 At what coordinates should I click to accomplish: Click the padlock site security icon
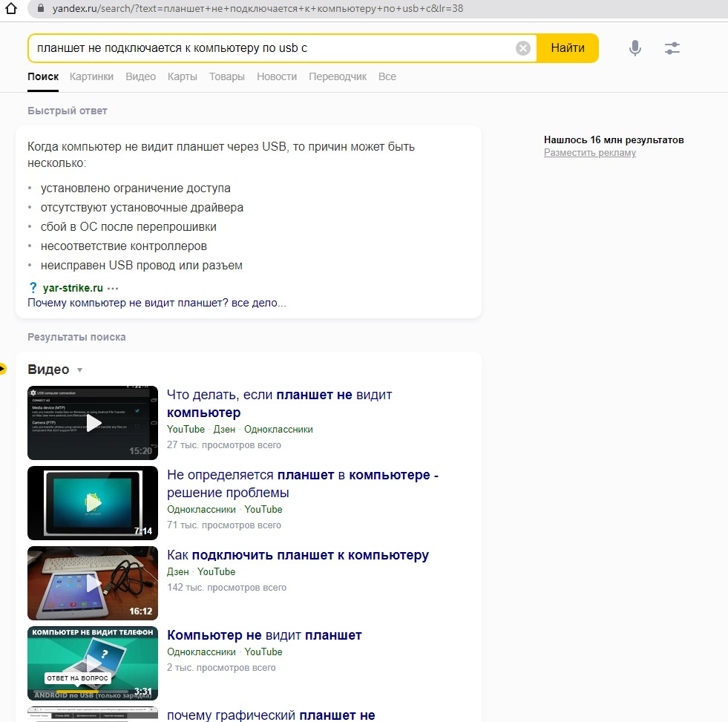click(x=41, y=8)
